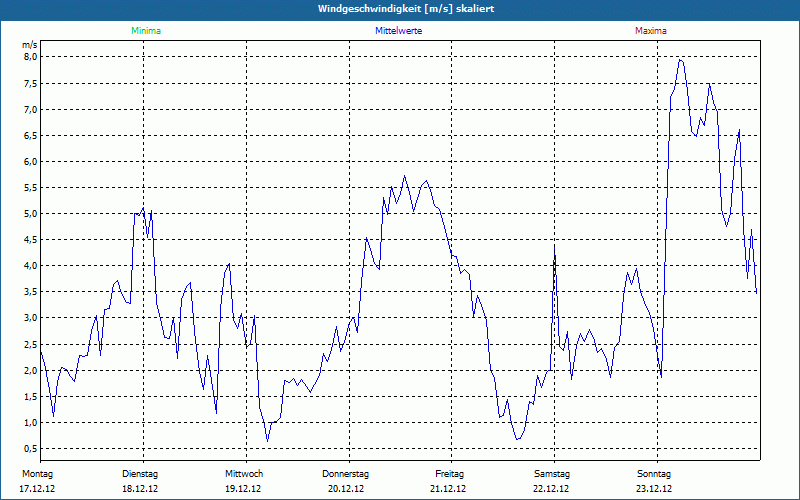Viewport: 800px width, 500px height.
Task: Click the chart title Windgeschwindigkeit [m/s] skaliert
Action: tap(406, 9)
